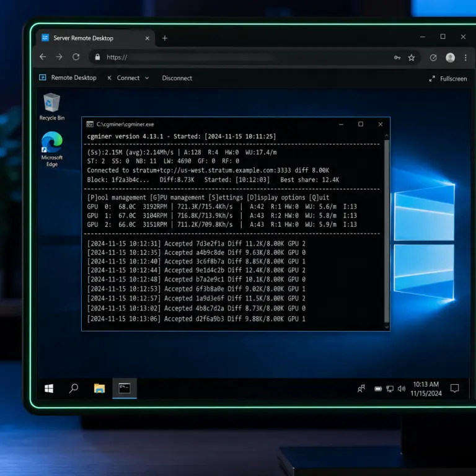This screenshot has height=476, width=476.
Task: Click the stratum pool connection line
Action: [208, 170]
